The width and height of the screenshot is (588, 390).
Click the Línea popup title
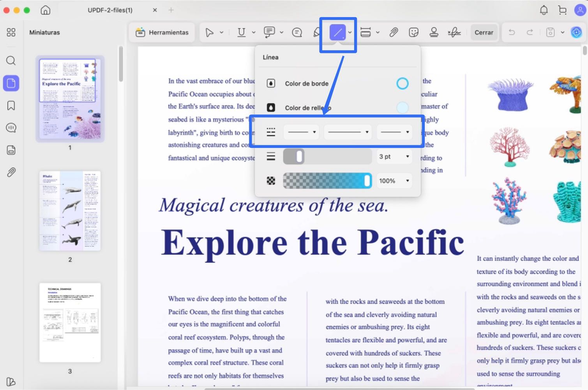270,57
